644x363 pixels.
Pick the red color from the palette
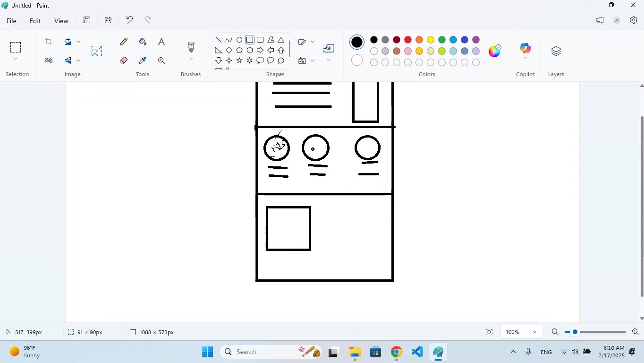(408, 40)
